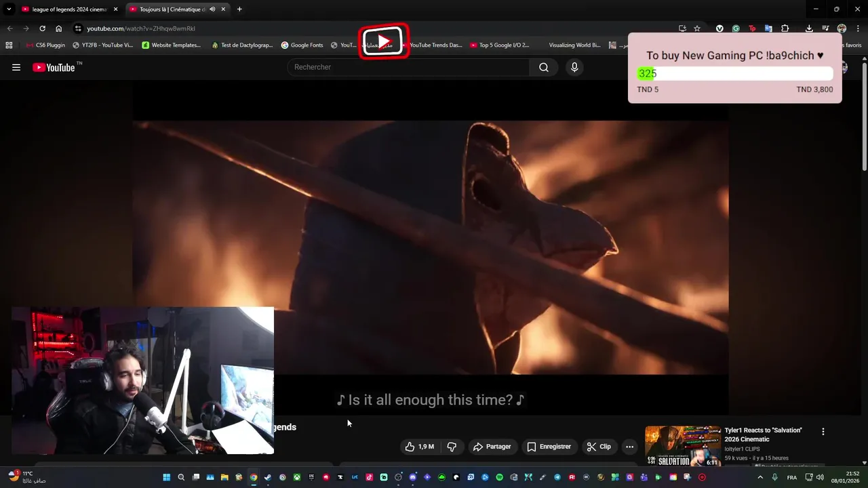Switch to Chrome in taskbar

(254, 477)
